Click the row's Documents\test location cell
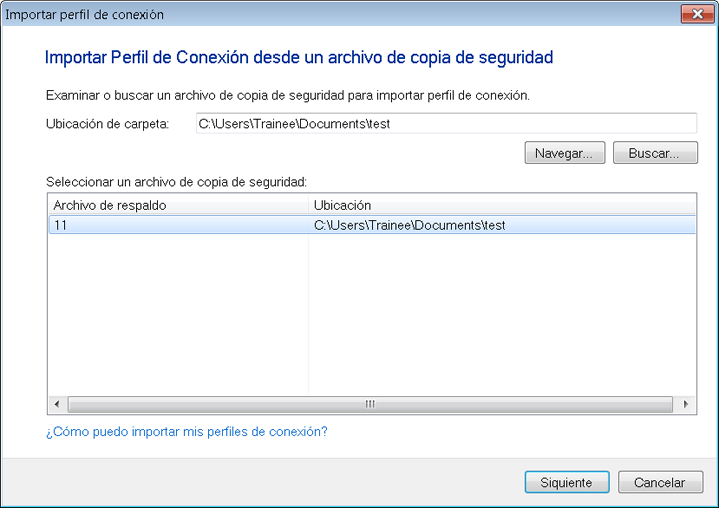Screen dimensions: 720x508 409,226
